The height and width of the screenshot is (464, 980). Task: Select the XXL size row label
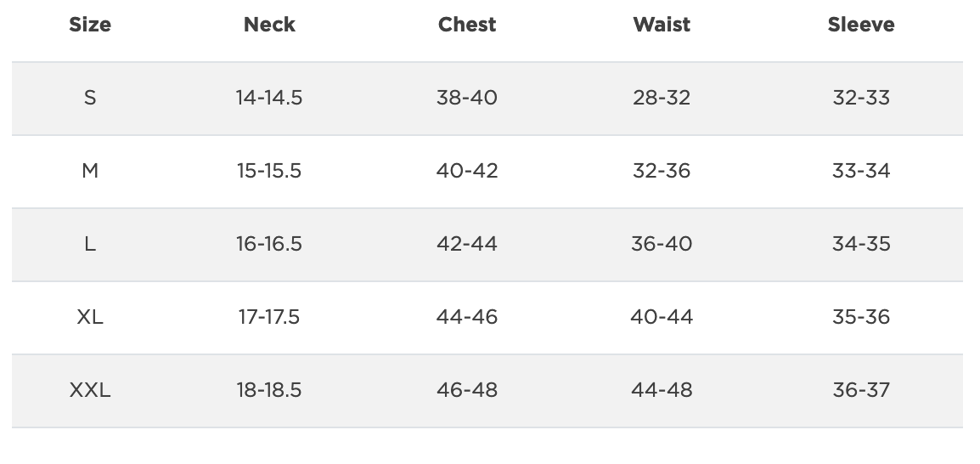[90, 390]
